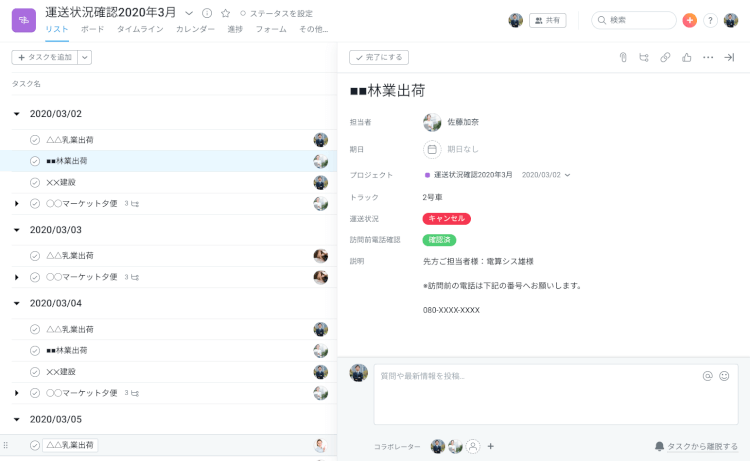Open the due date calendar icon

coord(432,150)
